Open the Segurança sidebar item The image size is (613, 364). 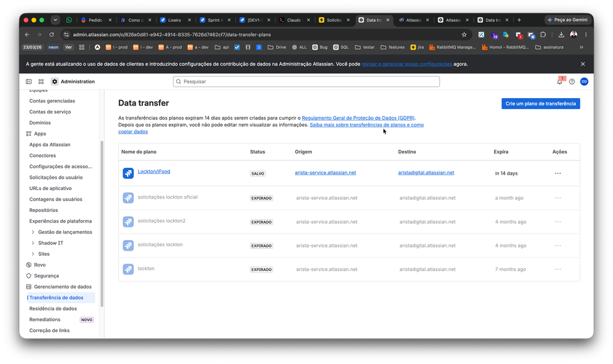[x=46, y=276]
